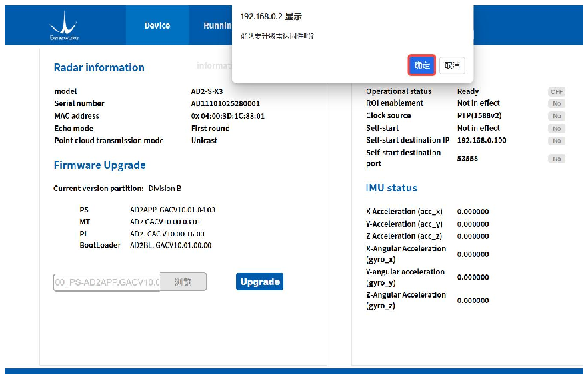Select Clock source value PTP(1588v2)
The height and width of the screenshot is (379, 588).
(x=479, y=115)
